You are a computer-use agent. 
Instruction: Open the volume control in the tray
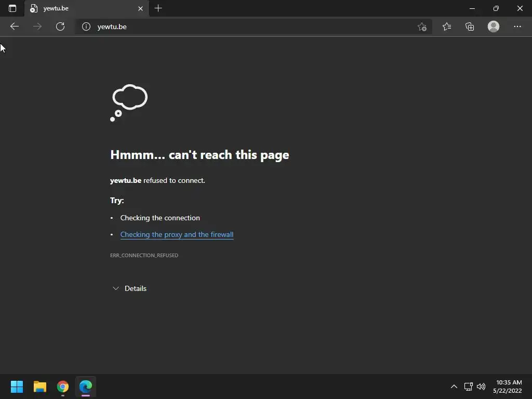coord(481,387)
